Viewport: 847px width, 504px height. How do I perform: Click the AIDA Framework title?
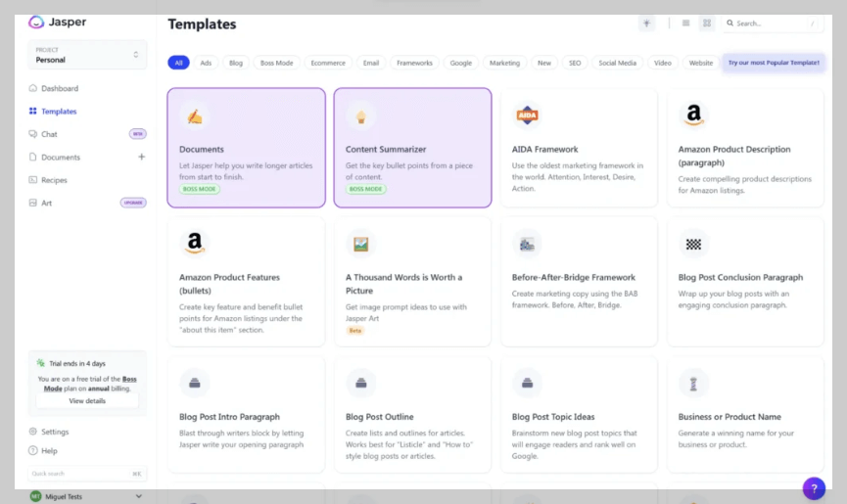pyautogui.click(x=544, y=149)
